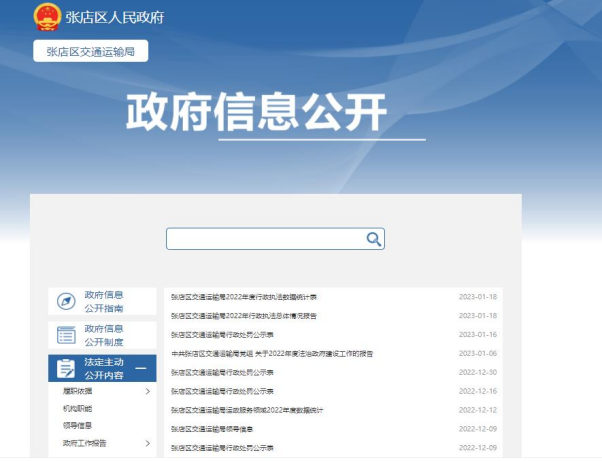Open 运政服务领域2022年度数据统计 link

[248, 410]
